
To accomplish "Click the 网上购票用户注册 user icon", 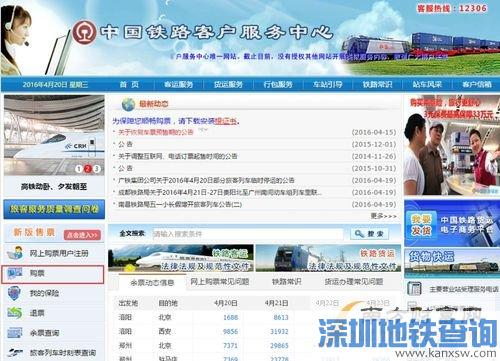I will tap(15, 253).
